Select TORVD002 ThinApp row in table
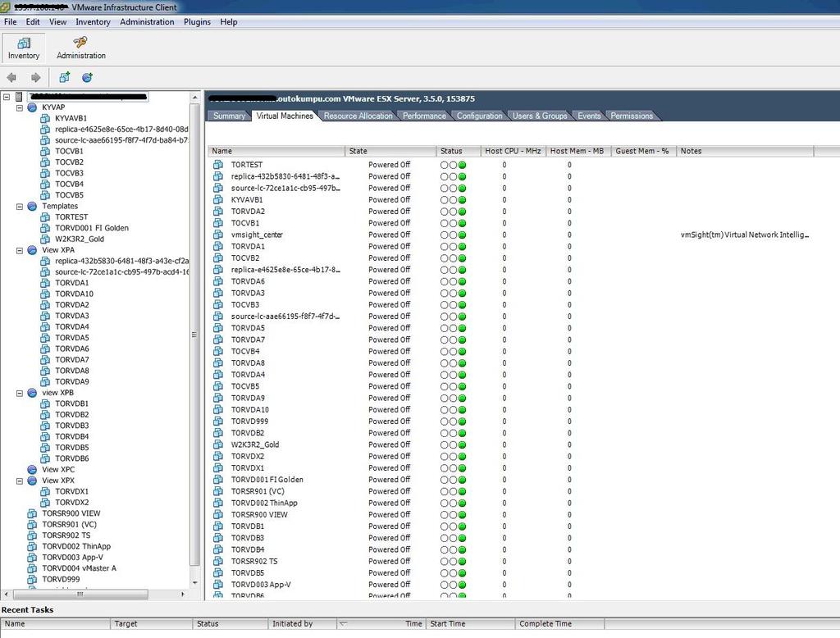Screen dimensions: 840x638 coord(509,503)
